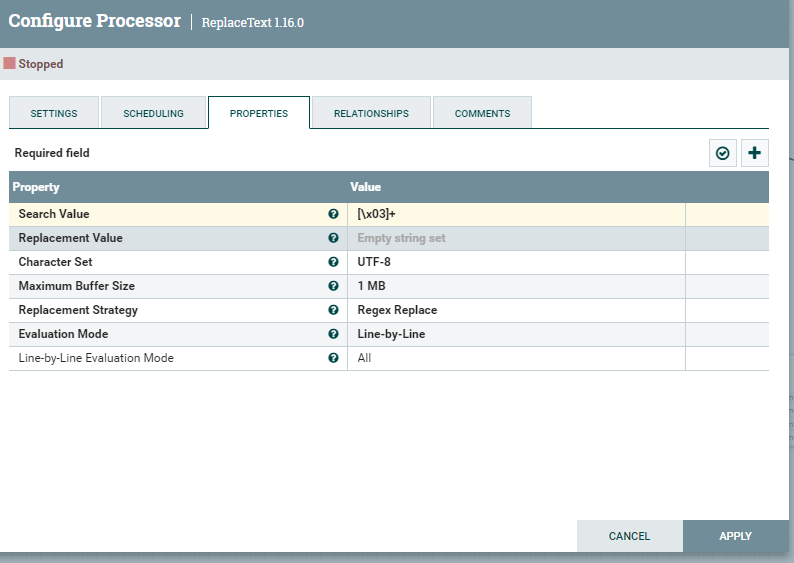Select the Properties tab
794x563 pixels.
tap(259, 112)
